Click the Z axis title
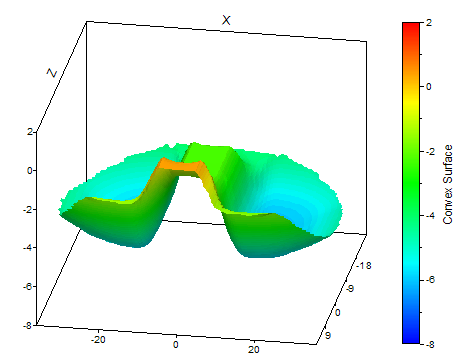 coord(52,73)
